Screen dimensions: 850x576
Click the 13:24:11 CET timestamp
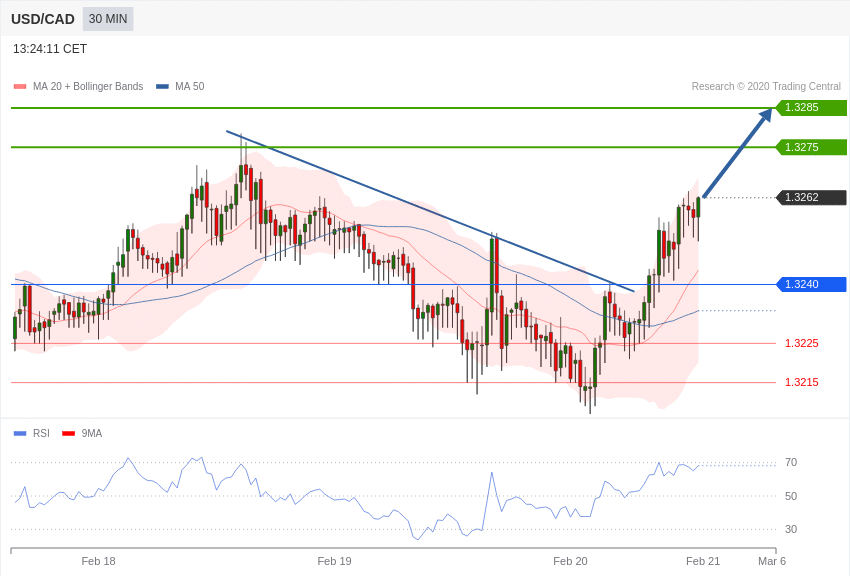[x=50, y=49]
